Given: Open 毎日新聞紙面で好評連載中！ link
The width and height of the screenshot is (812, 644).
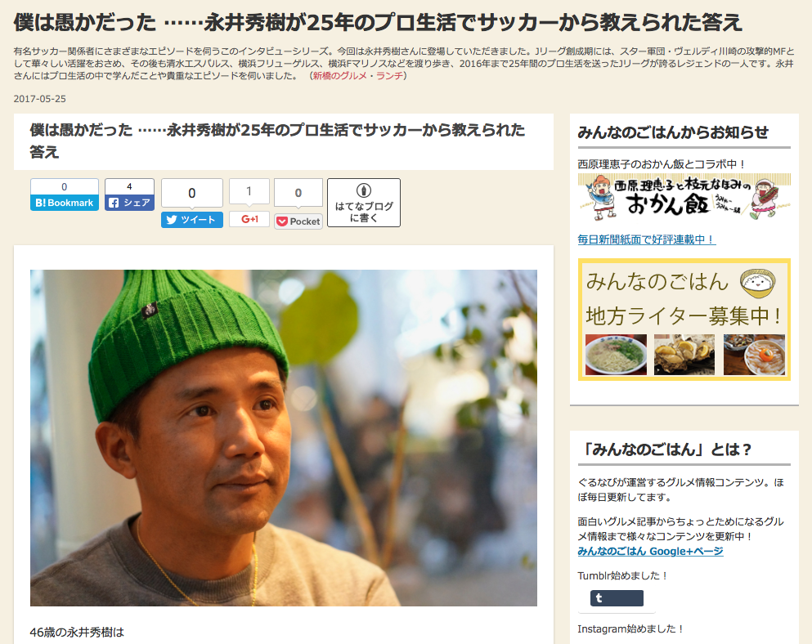Looking at the screenshot, I should pyautogui.click(x=646, y=239).
